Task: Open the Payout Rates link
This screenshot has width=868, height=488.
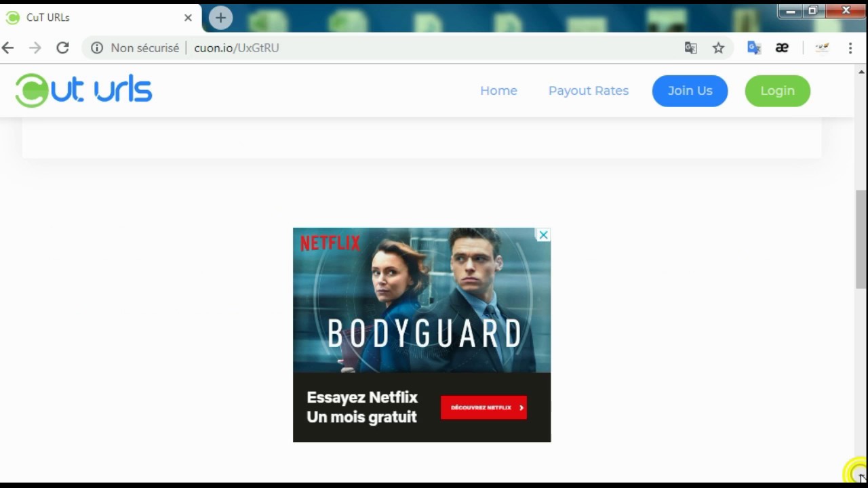Action: coord(589,91)
